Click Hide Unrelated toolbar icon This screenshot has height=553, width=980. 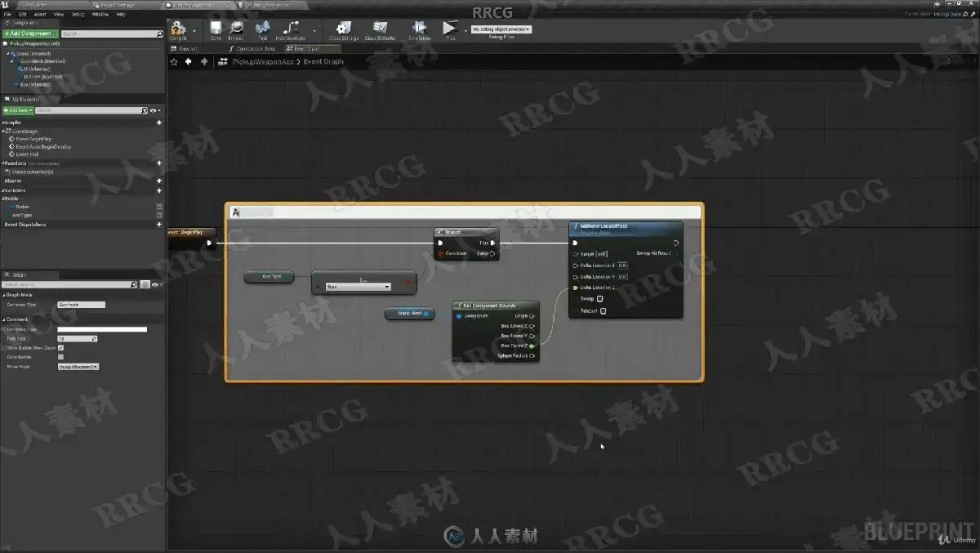point(290,30)
